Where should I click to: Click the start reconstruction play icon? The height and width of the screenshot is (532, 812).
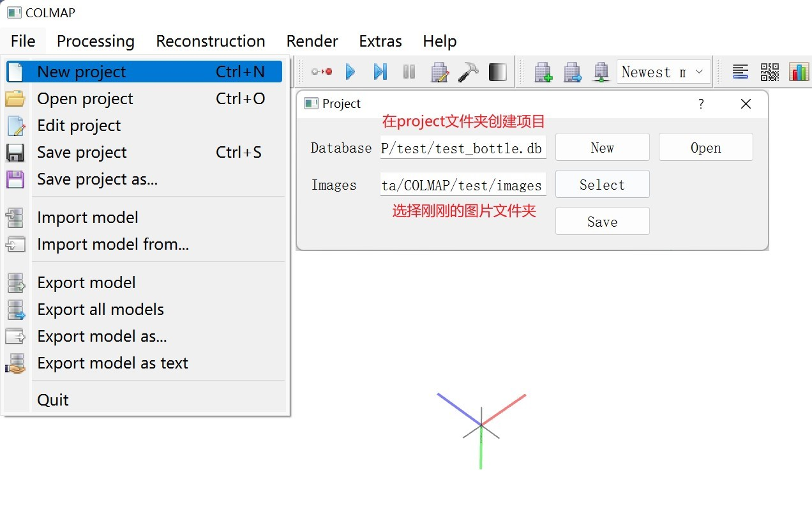point(350,72)
